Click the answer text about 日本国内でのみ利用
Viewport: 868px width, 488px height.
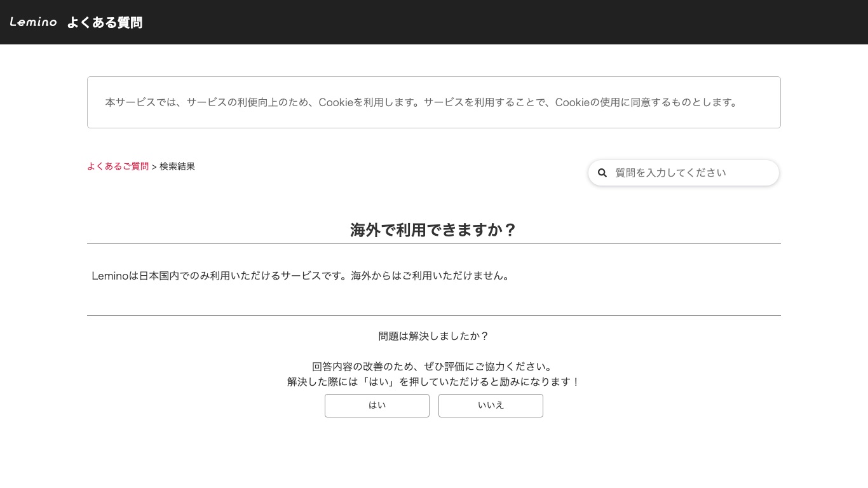(302, 276)
